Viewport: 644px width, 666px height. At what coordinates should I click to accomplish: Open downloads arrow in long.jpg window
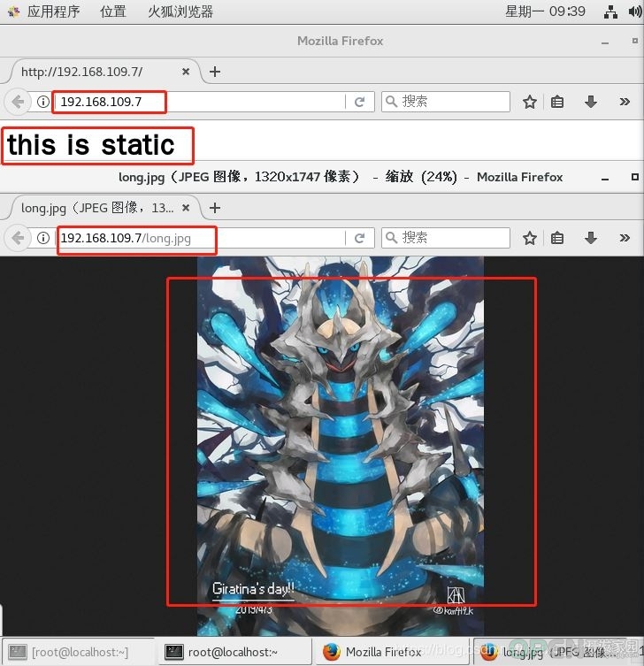[x=591, y=238]
